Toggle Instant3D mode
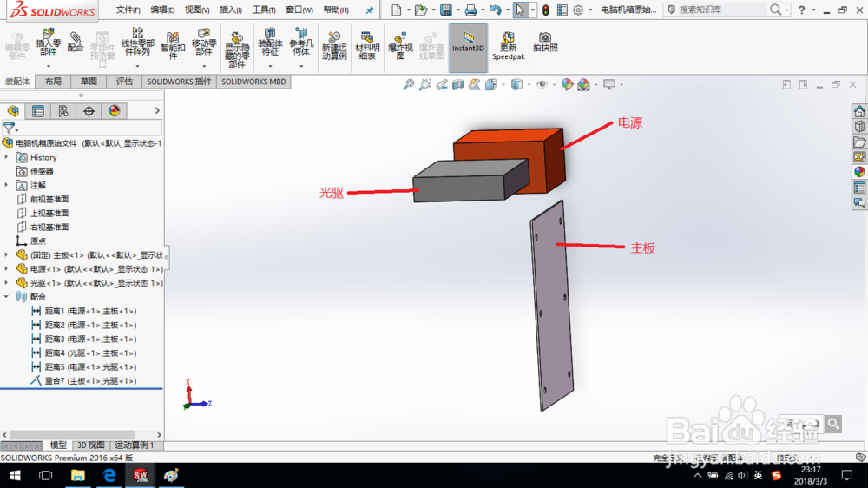The width and height of the screenshot is (868, 488). click(469, 48)
